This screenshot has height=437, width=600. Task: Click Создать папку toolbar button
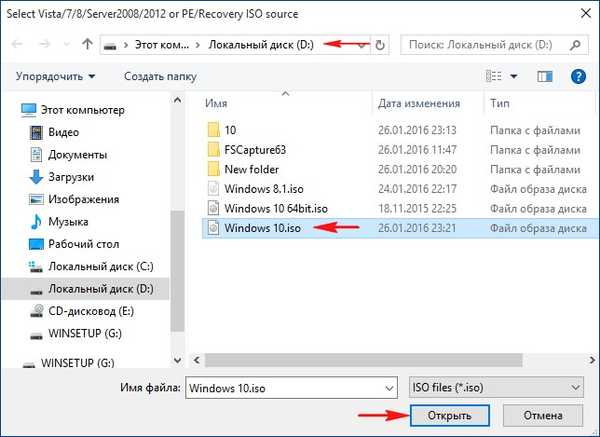pyautogui.click(x=161, y=76)
